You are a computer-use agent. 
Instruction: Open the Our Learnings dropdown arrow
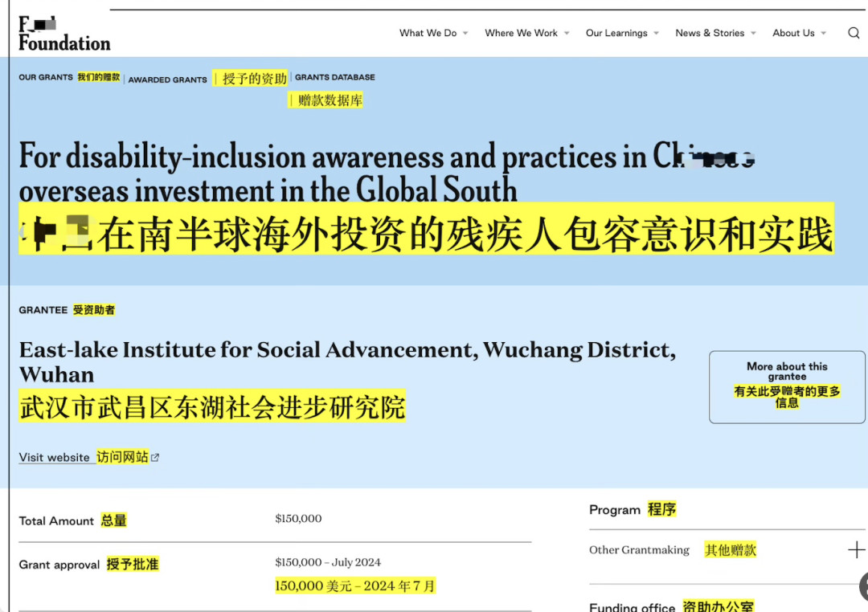coord(656,33)
